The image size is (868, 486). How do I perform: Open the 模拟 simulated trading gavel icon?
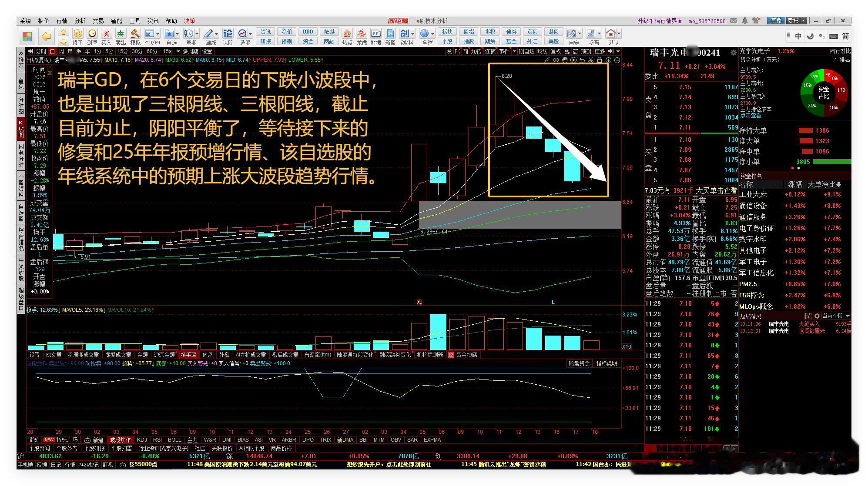click(135, 34)
